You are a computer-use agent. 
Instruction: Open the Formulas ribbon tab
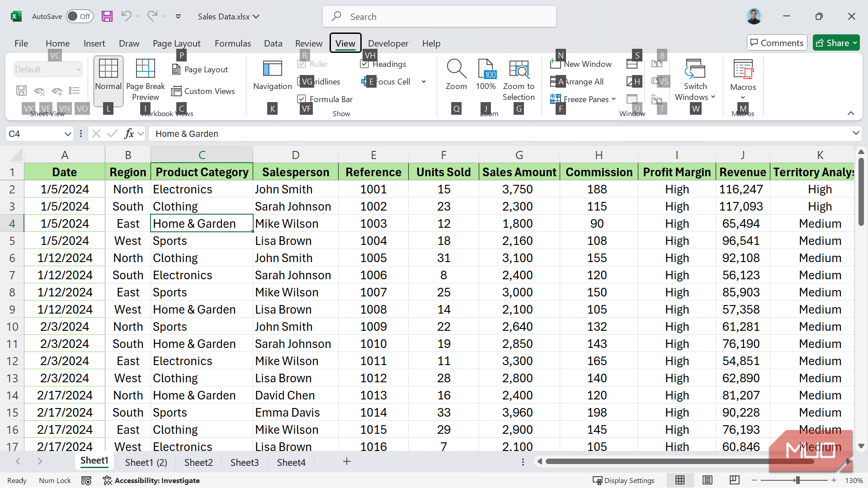(x=232, y=43)
